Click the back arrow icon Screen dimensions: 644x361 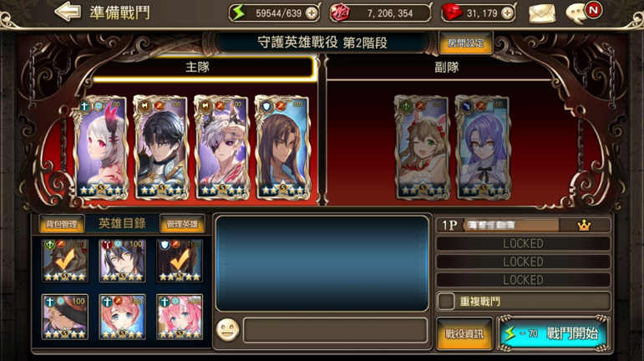pyautogui.click(x=68, y=12)
